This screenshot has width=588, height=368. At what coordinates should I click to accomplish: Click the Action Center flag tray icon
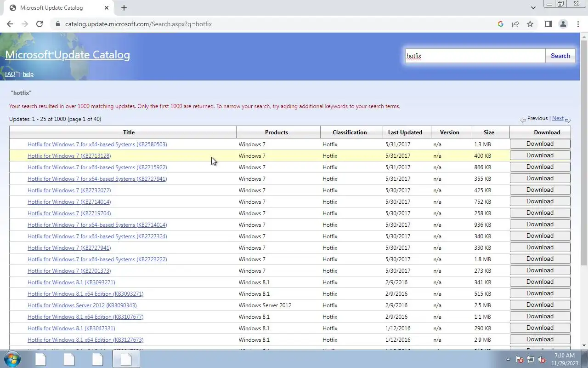click(x=520, y=359)
